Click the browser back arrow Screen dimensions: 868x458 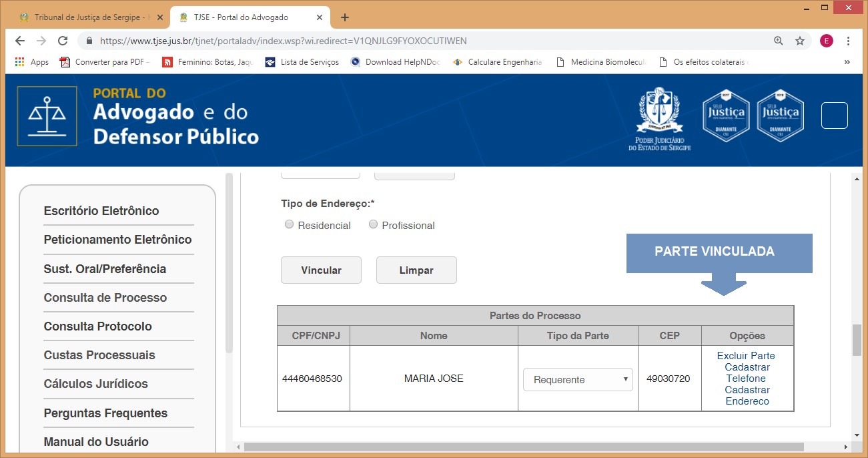[x=20, y=41]
